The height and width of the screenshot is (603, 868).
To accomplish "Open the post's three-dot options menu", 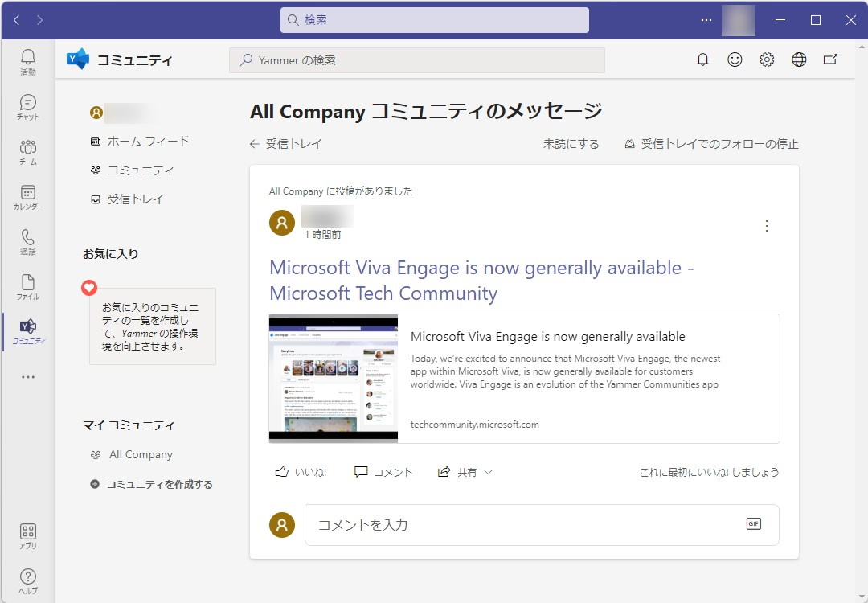I will pos(767,226).
